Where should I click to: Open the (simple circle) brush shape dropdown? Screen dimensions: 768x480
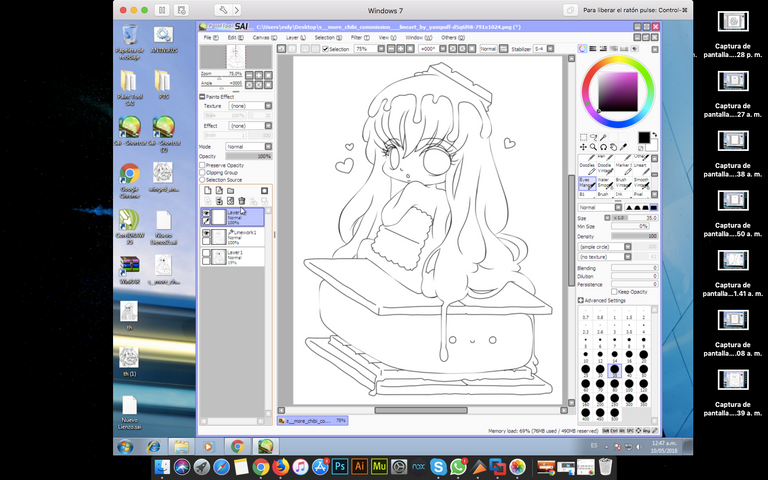[x=605, y=247]
